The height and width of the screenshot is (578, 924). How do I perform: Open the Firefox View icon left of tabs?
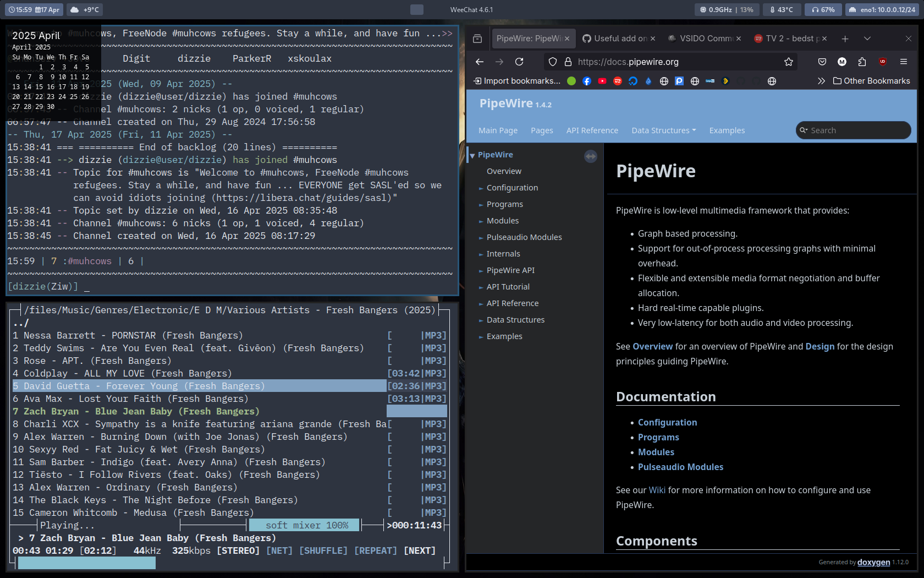[x=477, y=39]
